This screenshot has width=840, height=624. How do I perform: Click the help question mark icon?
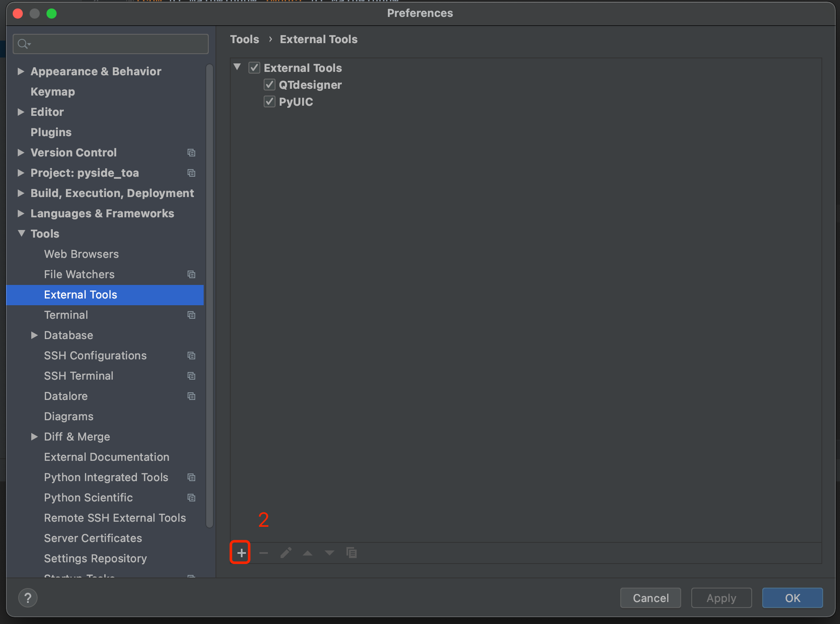tap(28, 598)
